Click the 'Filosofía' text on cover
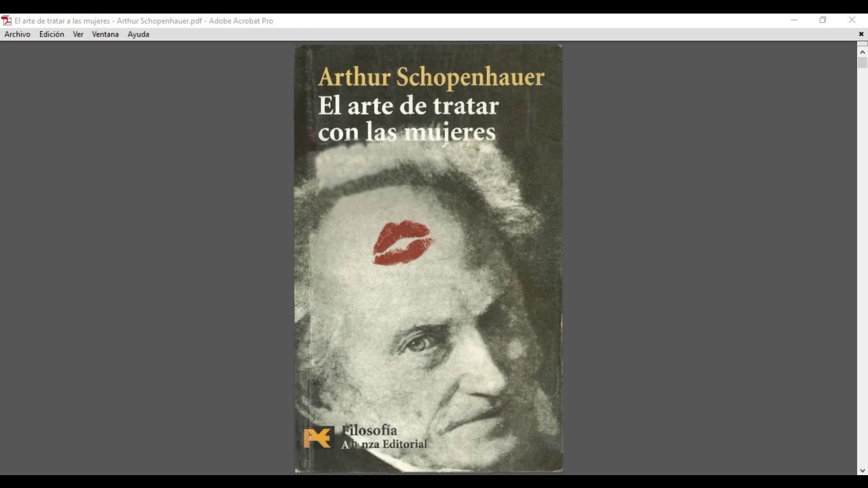Image resolution: width=868 pixels, height=488 pixels. tap(370, 430)
